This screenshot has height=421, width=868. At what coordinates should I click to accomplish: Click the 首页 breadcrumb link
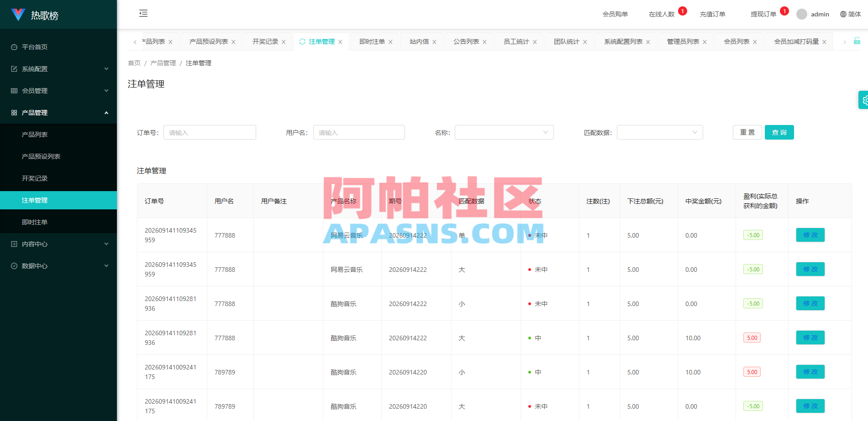[x=134, y=63]
